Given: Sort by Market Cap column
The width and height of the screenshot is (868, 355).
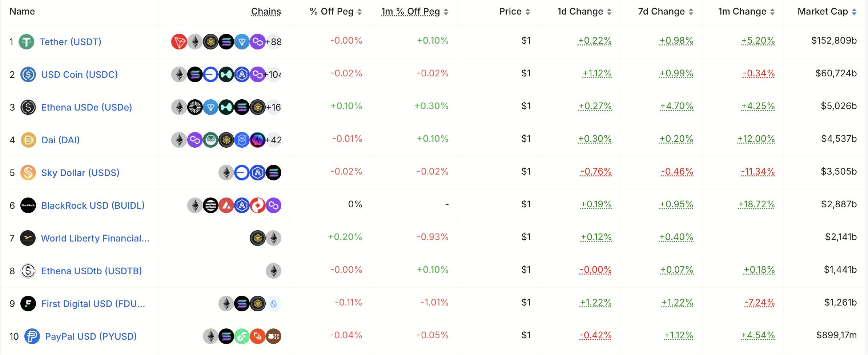Looking at the screenshot, I should pyautogui.click(x=827, y=12).
